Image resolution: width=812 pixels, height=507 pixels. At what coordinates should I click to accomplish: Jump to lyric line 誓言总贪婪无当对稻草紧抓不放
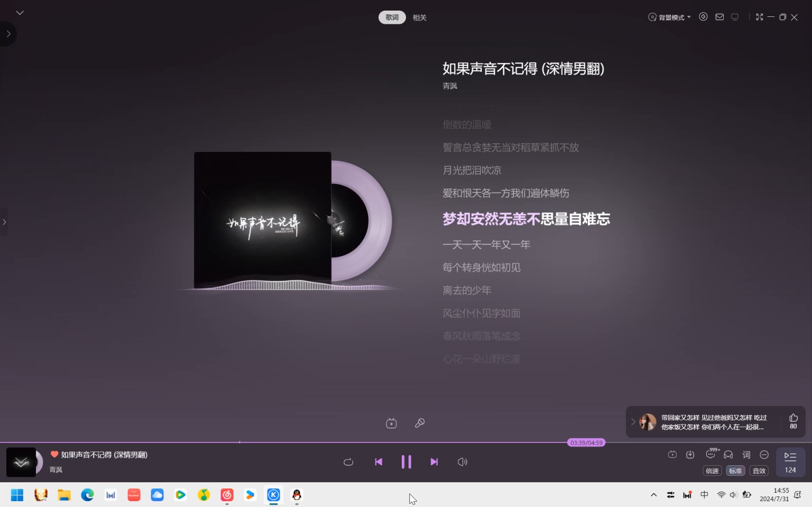[x=511, y=148]
